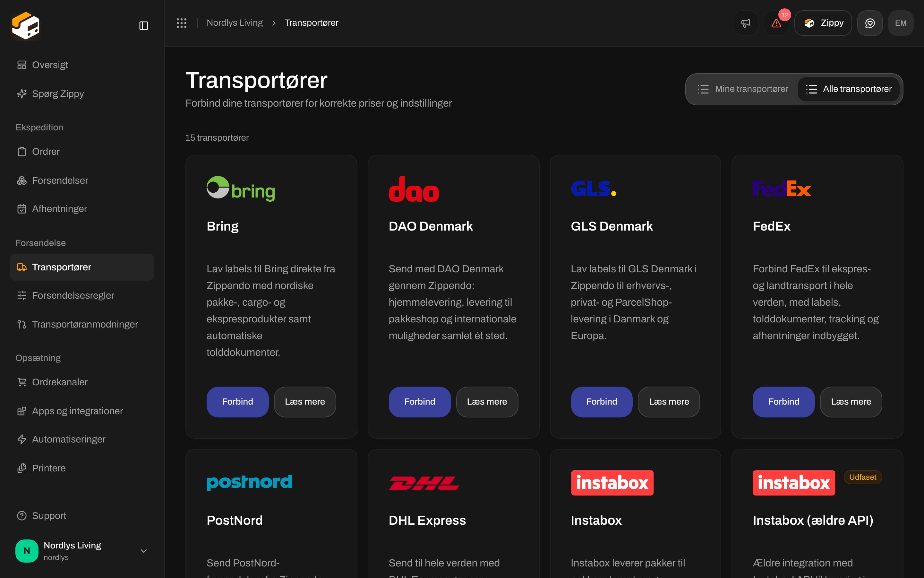
Task: Switch to the Alle transportører view
Action: pos(848,89)
